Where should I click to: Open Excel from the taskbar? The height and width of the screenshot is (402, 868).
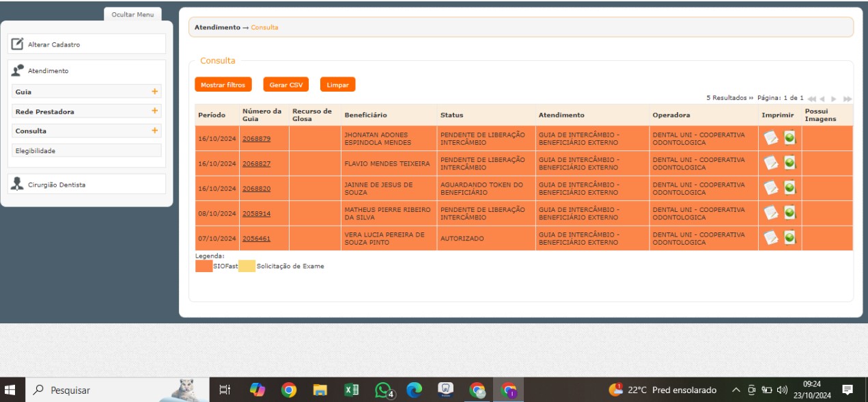tap(351, 390)
